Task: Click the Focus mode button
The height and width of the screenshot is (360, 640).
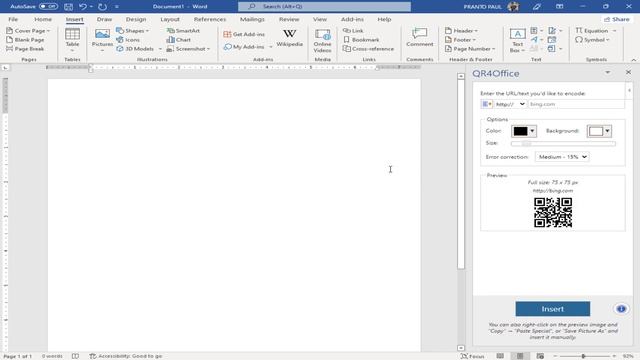Action: pyautogui.click(x=472, y=356)
